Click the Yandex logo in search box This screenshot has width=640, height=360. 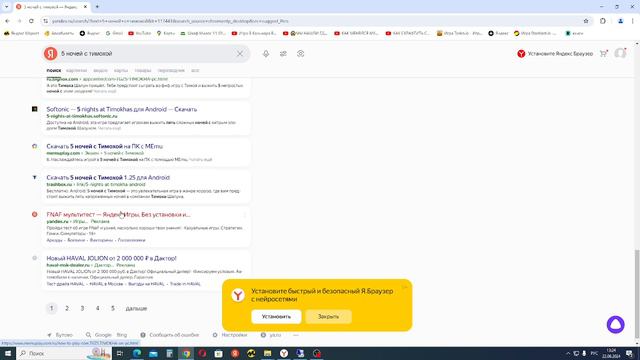(x=51, y=53)
